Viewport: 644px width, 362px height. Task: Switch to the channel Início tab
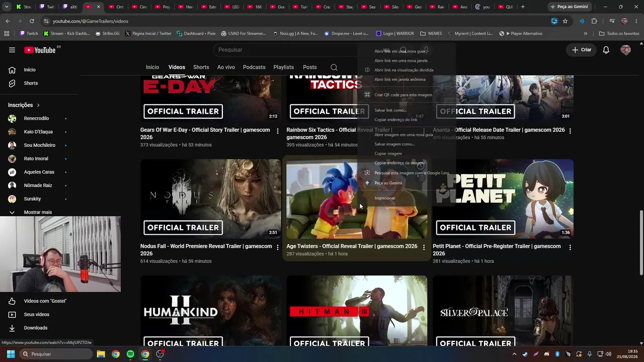click(152, 67)
